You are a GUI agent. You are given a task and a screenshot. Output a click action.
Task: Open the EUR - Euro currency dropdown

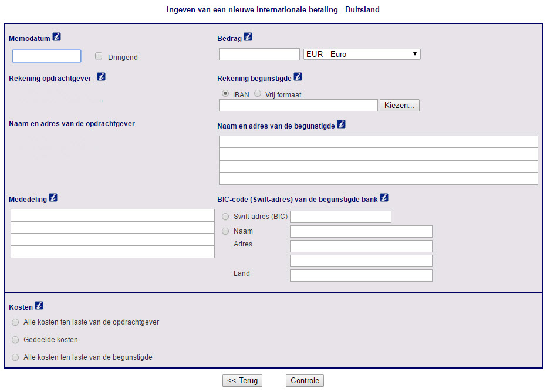point(362,54)
